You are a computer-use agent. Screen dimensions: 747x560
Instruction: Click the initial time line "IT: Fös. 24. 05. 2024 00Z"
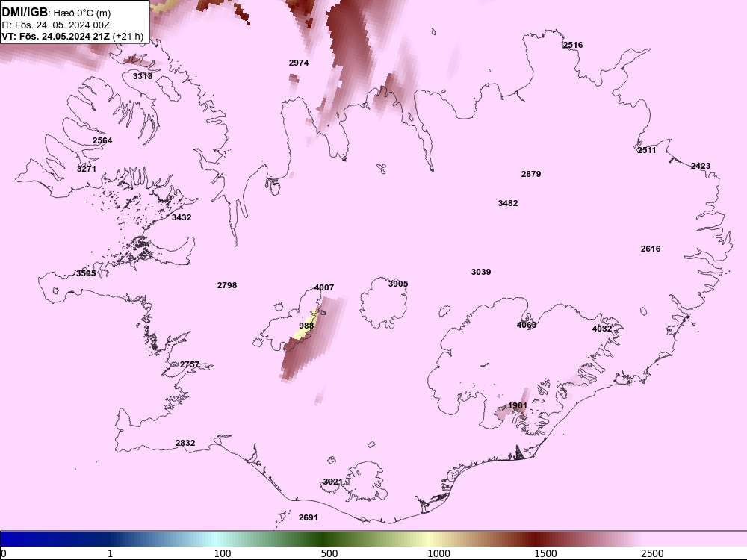55,25
